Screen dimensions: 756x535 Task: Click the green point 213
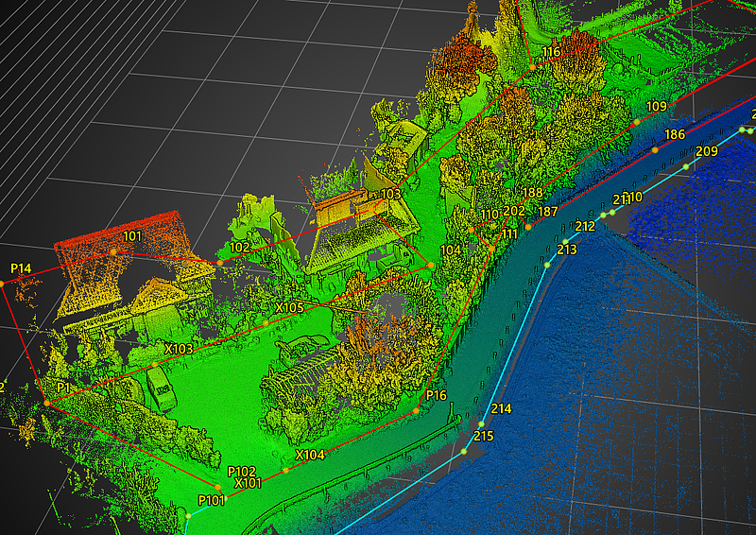click(x=546, y=266)
